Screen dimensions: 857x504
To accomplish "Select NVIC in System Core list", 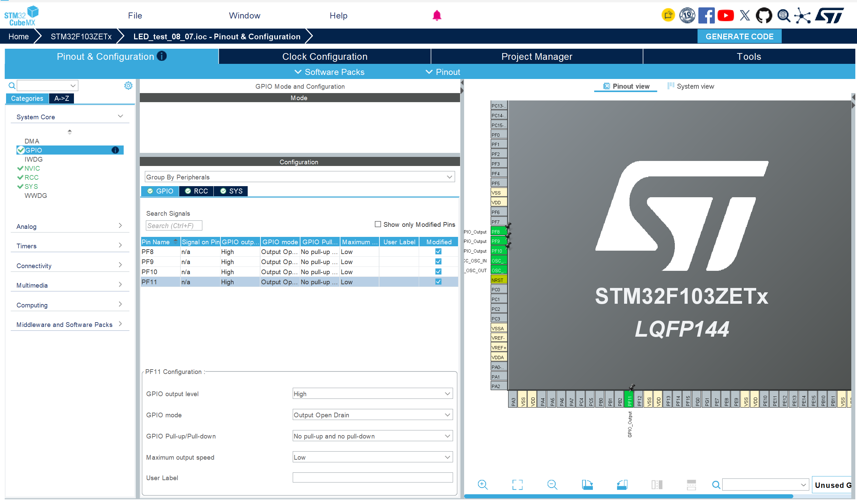I will click(32, 168).
